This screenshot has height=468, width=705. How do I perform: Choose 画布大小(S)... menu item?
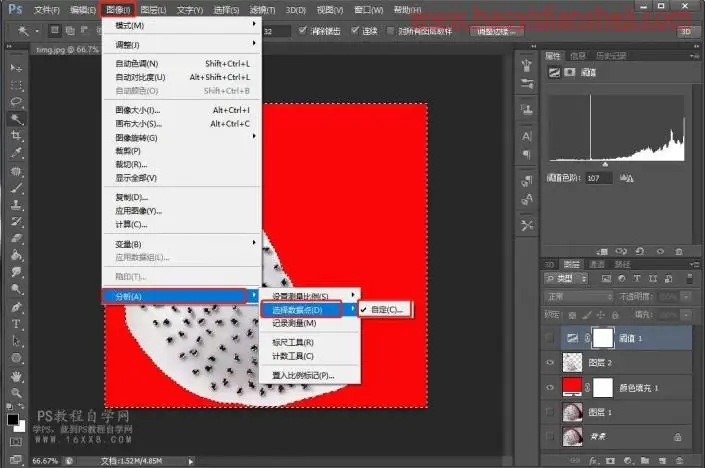182,123
